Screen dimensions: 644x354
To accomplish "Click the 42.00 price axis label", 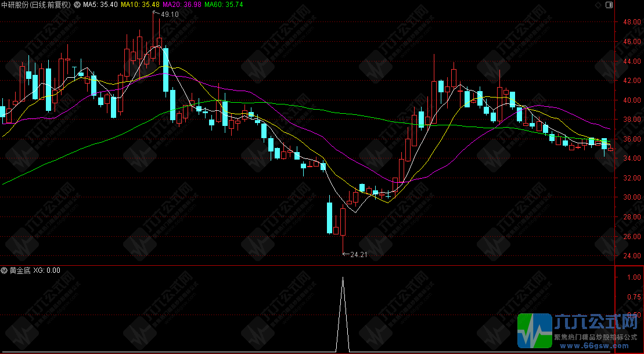I will (x=632, y=81).
